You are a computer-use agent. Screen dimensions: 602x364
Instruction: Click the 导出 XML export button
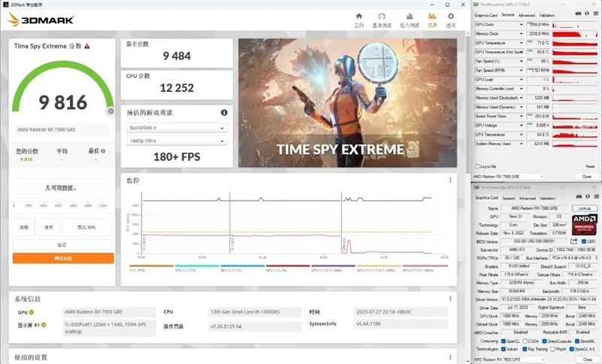(x=87, y=227)
